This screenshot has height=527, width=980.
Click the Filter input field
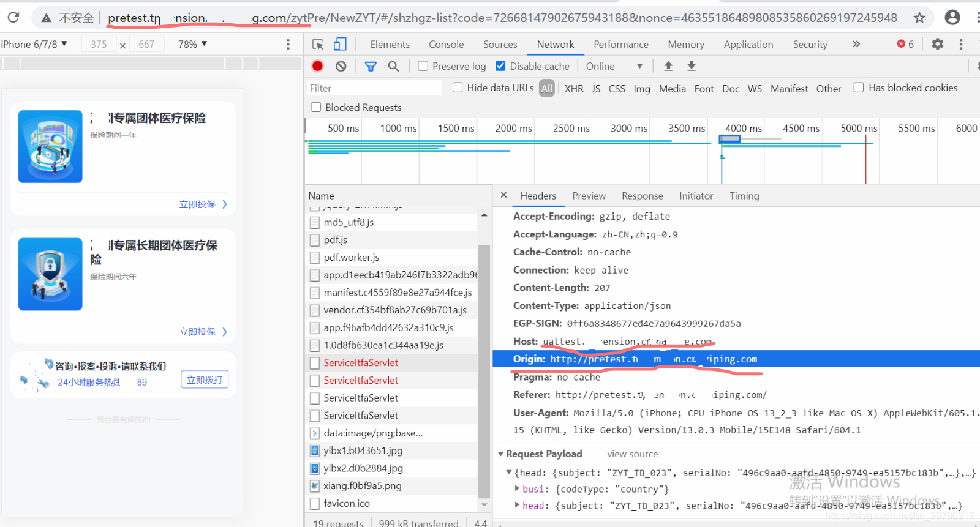pos(374,88)
